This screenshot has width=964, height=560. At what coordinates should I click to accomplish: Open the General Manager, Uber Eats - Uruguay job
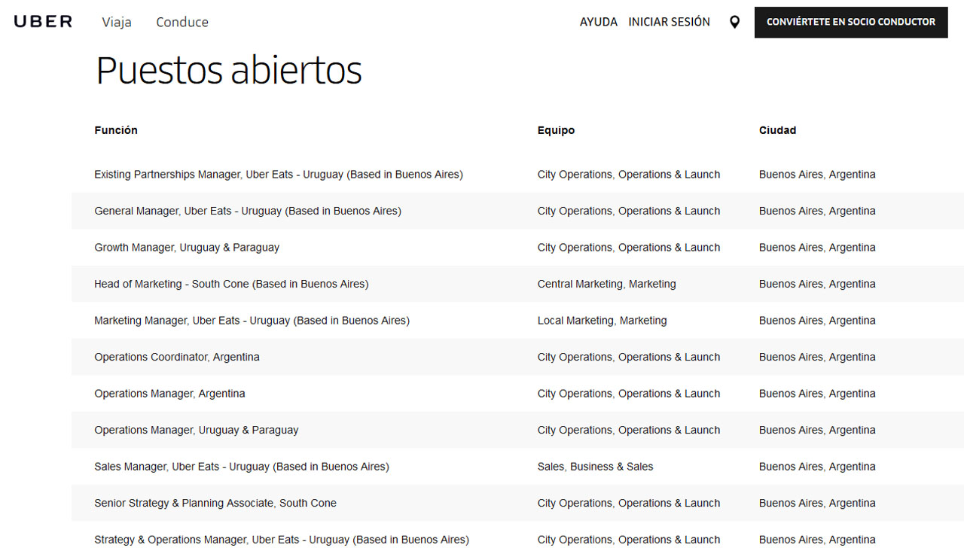(248, 211)
